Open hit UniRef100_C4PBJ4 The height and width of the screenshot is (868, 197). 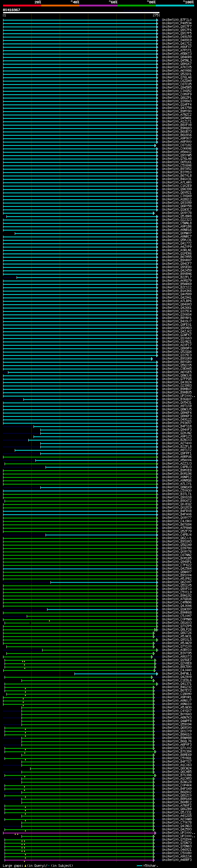176,535
